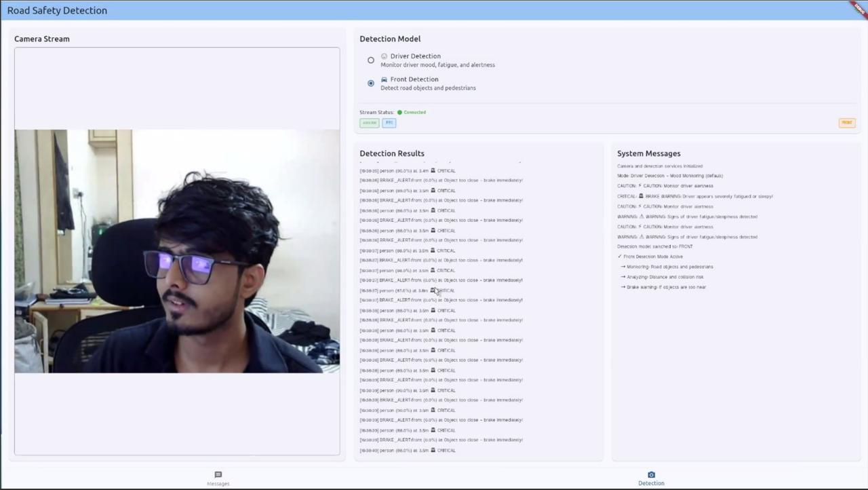This screenshot has height=490, width=868.
Task: Click the Detection camera icon
Action: coord(651,475)
